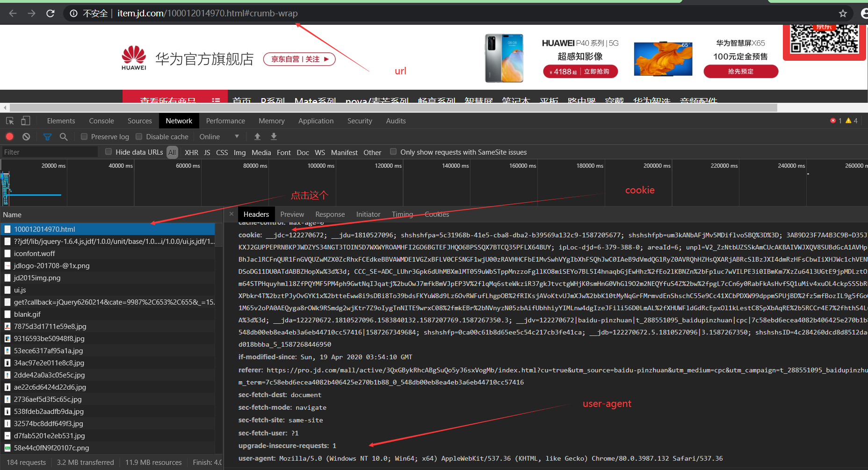Image resolution: width=868 pixels, height=470 pixels.
Task: Follow the 京东自营 | 关注 link
Action: [299, 59]
